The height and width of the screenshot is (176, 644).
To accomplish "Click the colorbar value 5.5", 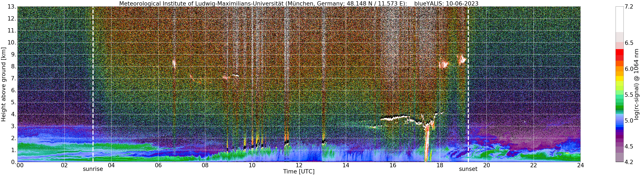I will 629,95.
